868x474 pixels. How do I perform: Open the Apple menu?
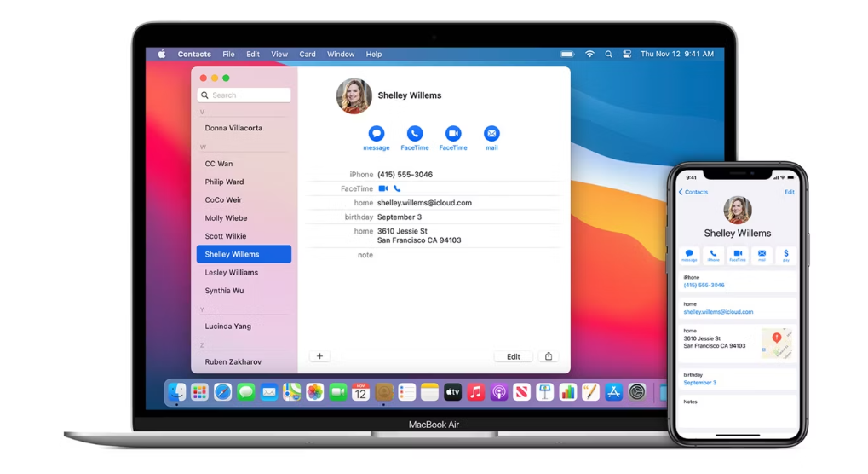pos(161,55)
